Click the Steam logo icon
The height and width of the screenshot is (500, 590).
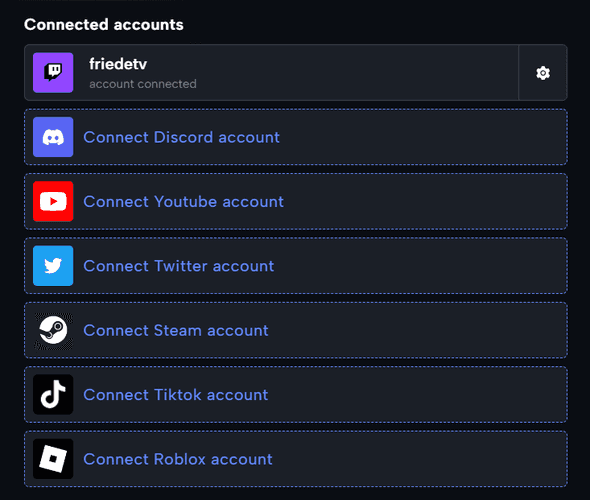[x=53, y=330]
